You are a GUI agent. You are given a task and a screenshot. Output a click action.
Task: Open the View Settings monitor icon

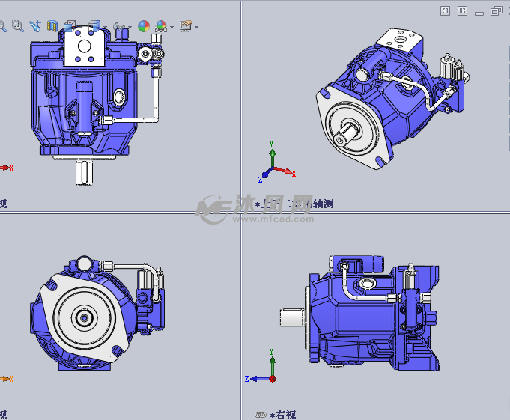pyautogui.click(x=186, y=26)
